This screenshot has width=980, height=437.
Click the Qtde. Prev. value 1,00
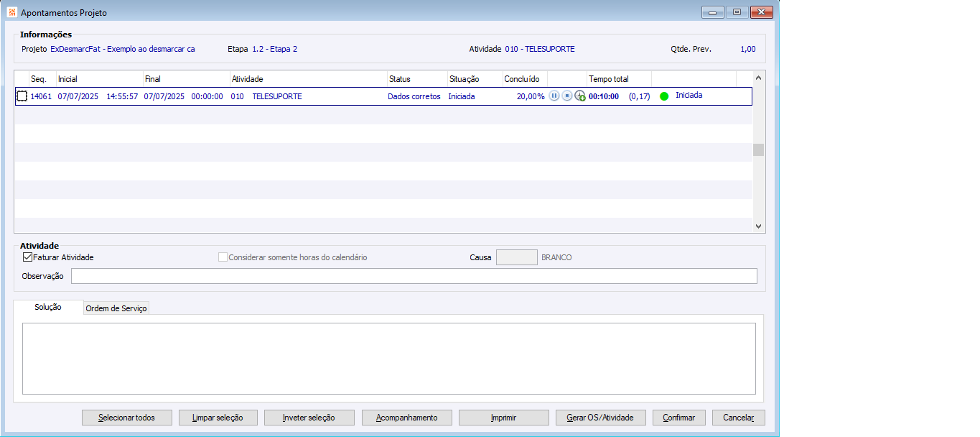747,49
